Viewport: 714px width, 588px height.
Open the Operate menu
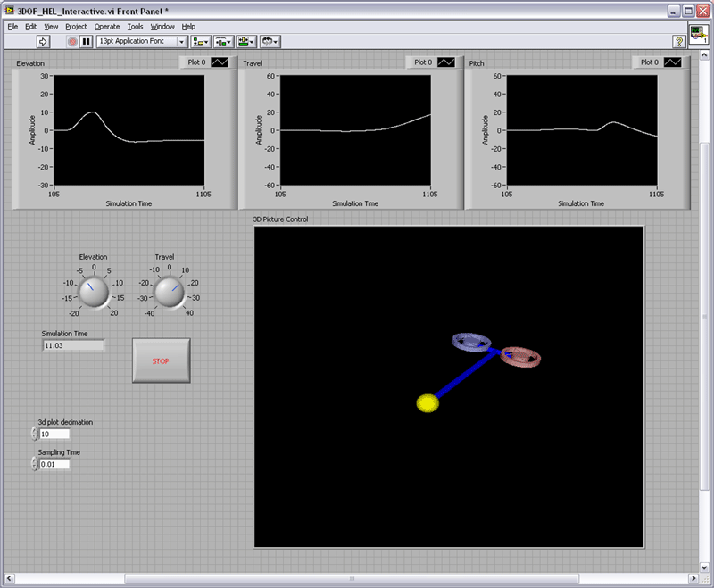(x=107, y=27)
